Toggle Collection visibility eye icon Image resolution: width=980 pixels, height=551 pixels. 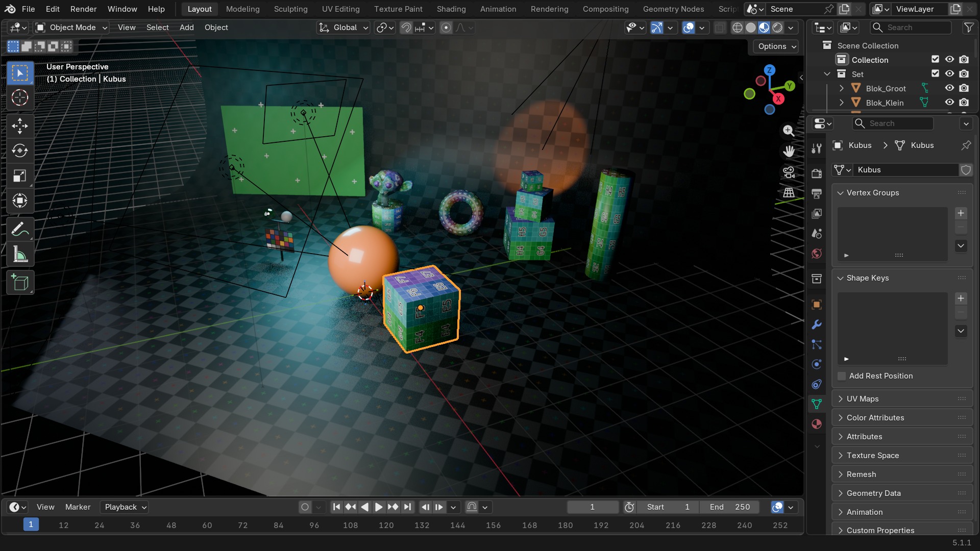pyautogui.click(x=949, y=60)
